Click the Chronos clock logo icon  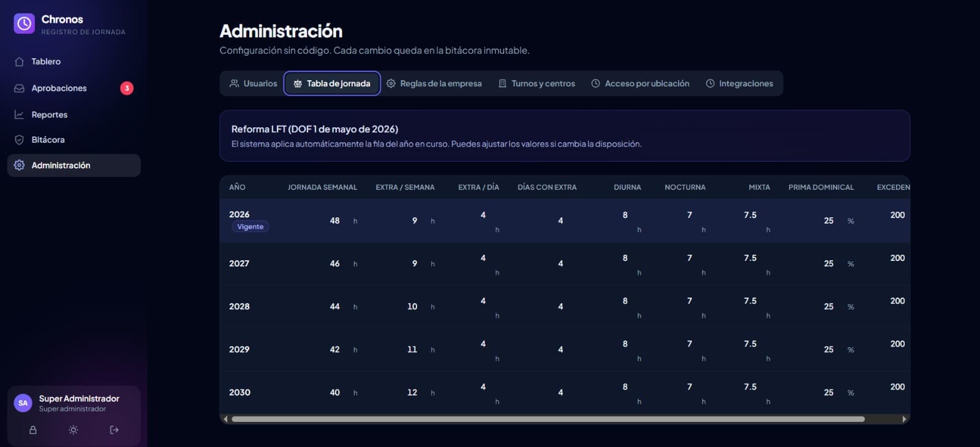coord(24,24)
